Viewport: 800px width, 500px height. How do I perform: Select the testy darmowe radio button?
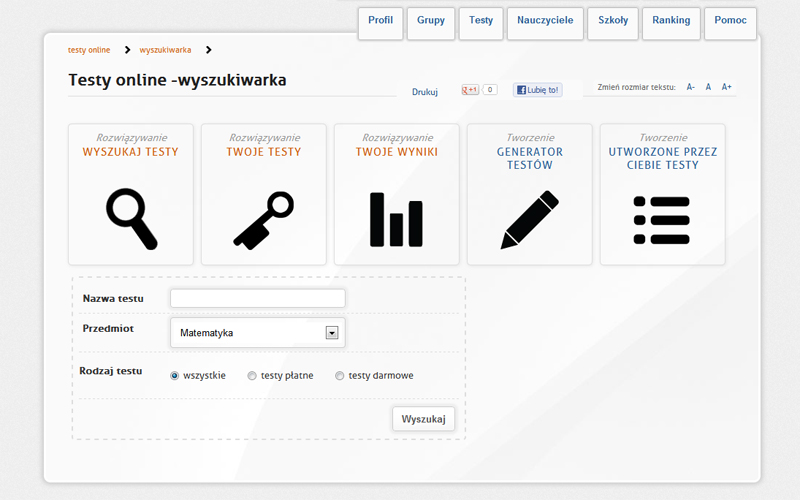pos(340,376)
